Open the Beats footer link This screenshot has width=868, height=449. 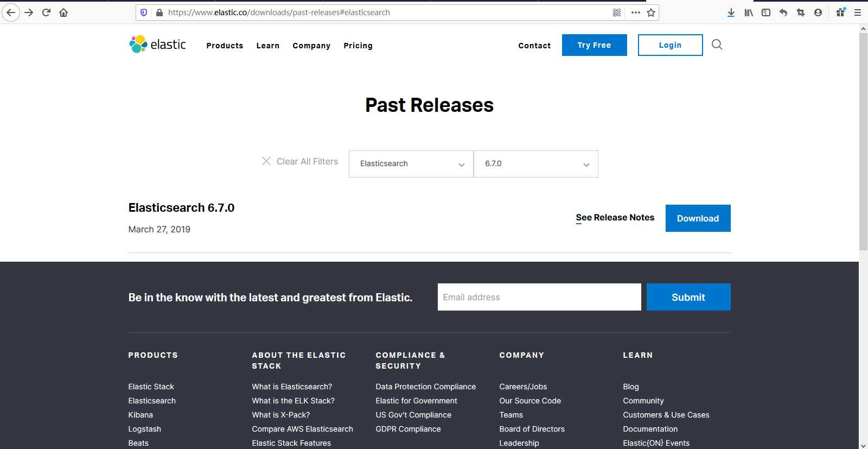pyautogui.click(x=138, y=443)
